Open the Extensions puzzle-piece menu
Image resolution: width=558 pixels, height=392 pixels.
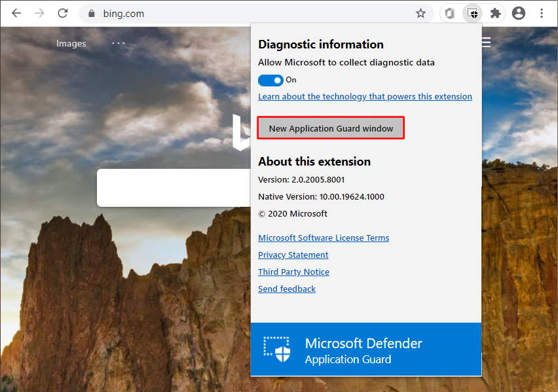tap(496, 13)
